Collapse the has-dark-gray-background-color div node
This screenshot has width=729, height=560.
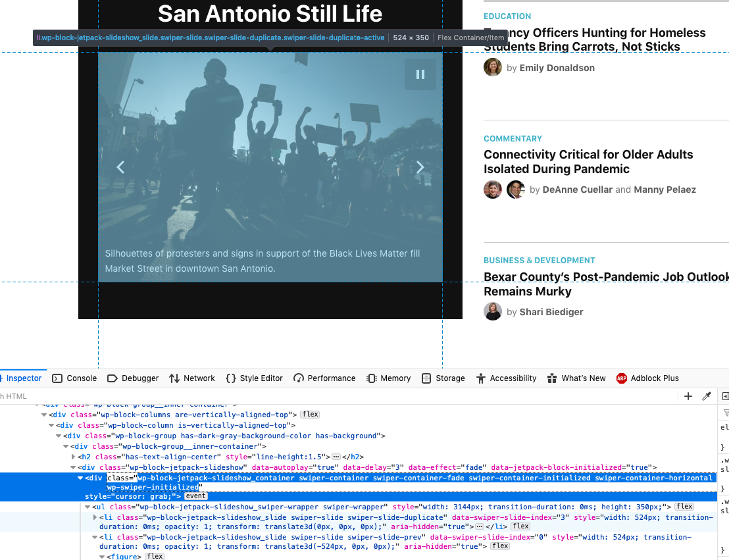click(x=59, y=436)
